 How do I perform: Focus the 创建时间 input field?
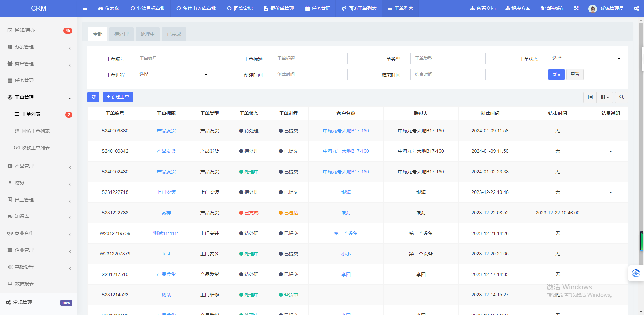[310, 74]
